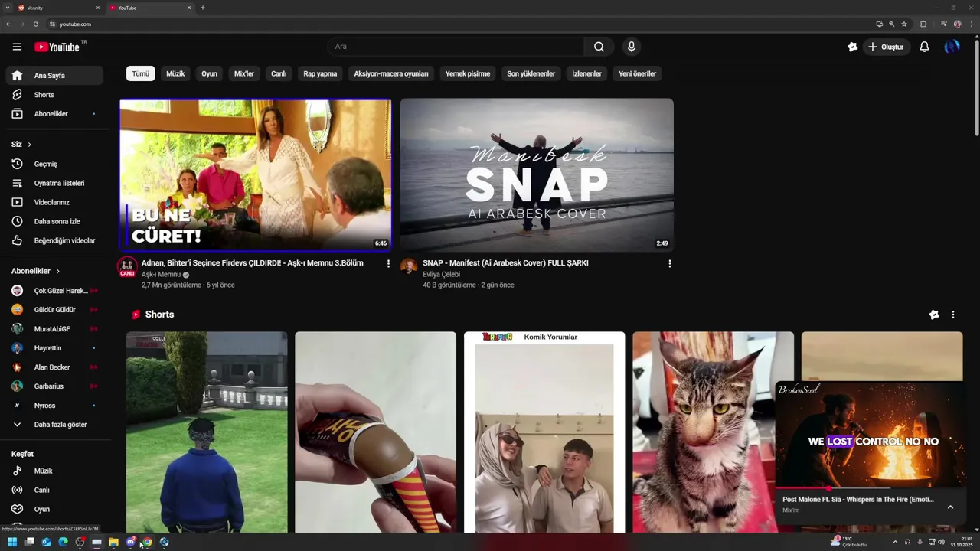Image resolution: width=980 pixels, height=551 pixels.
Task: Click the Oluştur create button
Action: pos(887,47)
